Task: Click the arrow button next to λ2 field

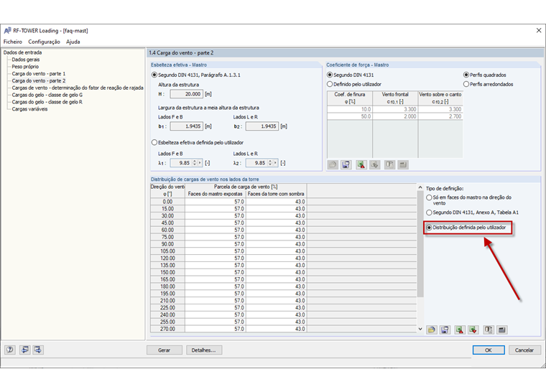Action: point(275,163)
